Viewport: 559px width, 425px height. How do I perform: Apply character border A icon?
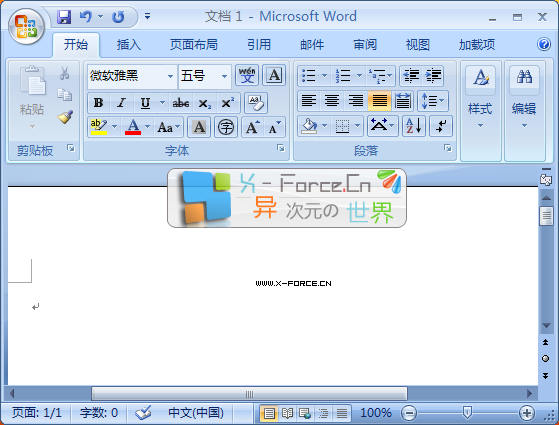(x=274, y=75)
